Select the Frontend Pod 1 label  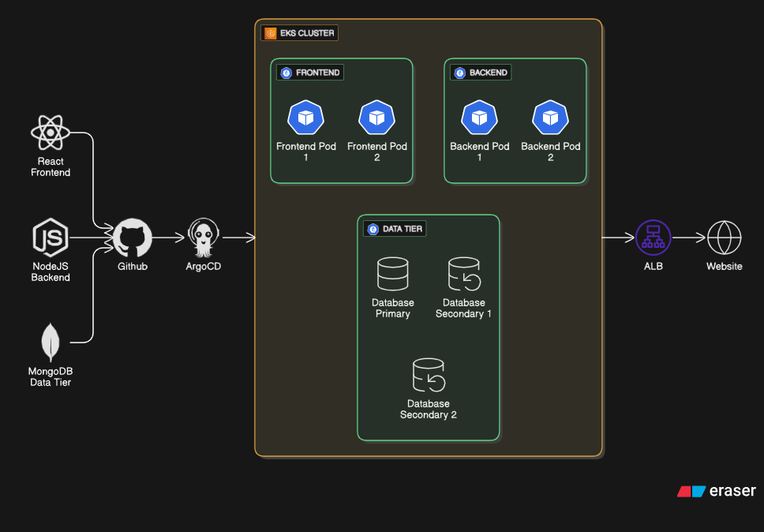[x=306, y=152]
